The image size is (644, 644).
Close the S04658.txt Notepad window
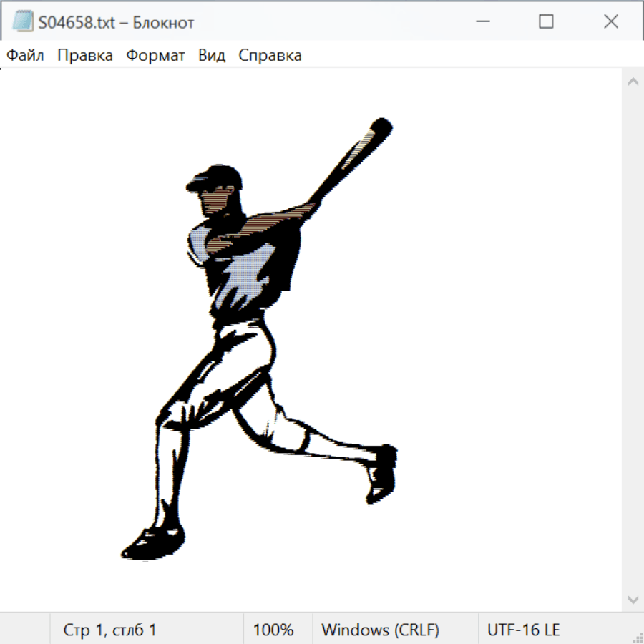pos(610,22)
